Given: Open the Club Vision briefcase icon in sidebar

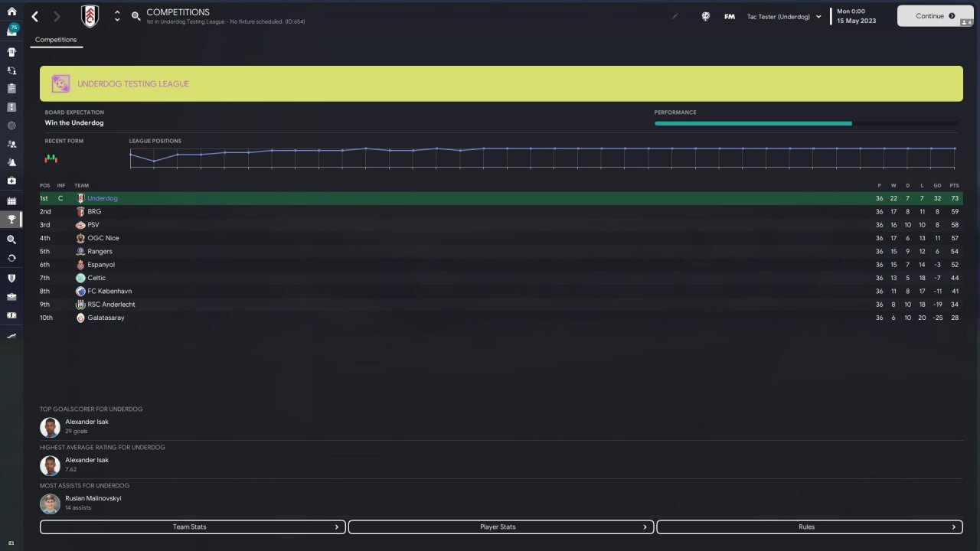Looking at the screenshot, I should point(11,296).
